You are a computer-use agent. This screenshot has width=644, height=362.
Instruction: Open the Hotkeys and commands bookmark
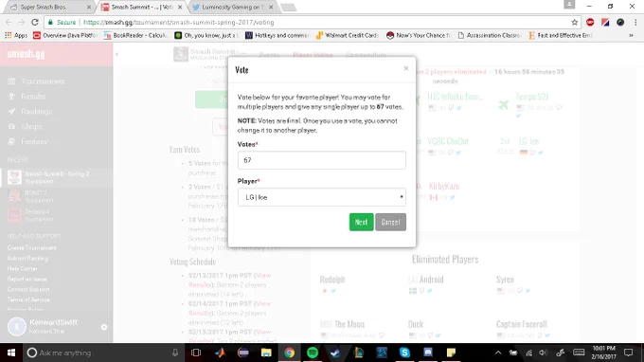click(277, 35)
